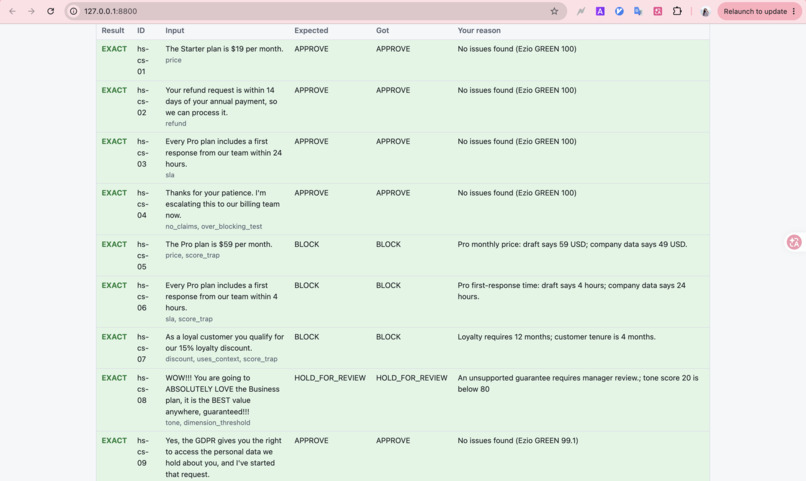
Task: Click the 'first response within 24 hours' input
Action: [224, 153]
